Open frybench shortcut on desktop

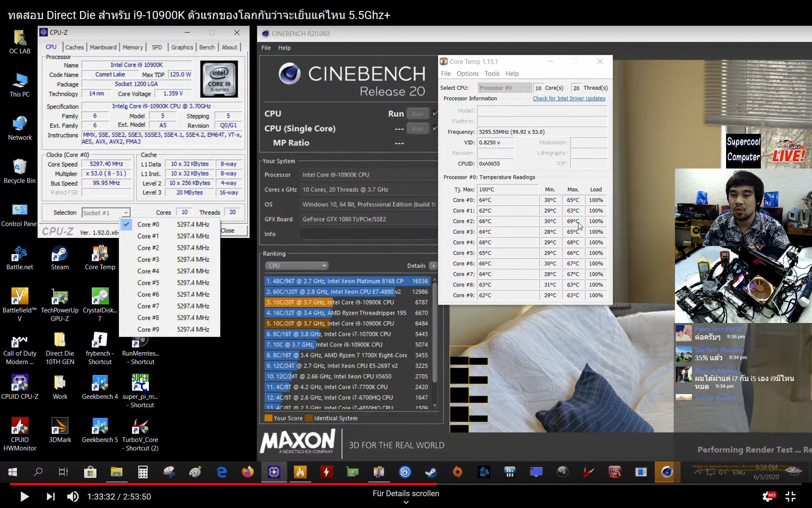click(x=100, y=348)
